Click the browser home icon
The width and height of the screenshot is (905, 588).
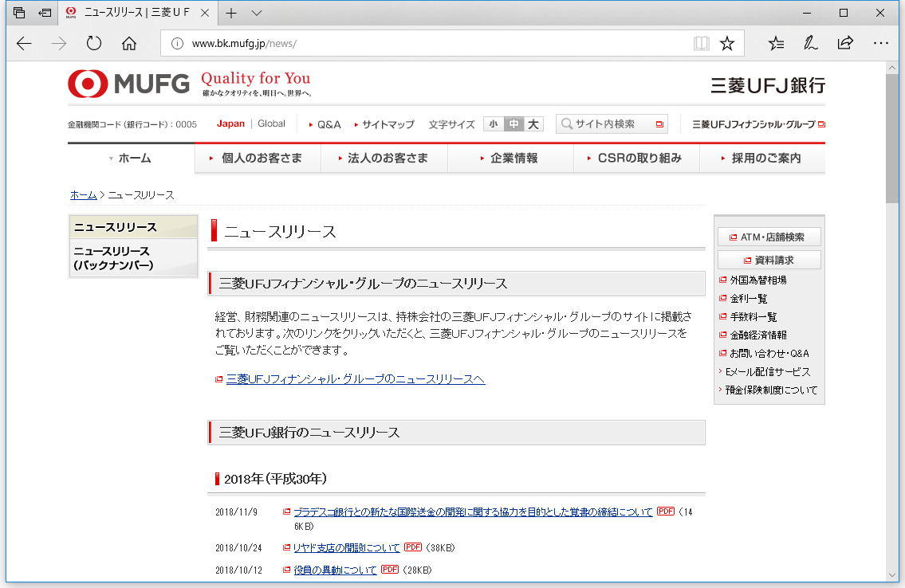(129, 44)
